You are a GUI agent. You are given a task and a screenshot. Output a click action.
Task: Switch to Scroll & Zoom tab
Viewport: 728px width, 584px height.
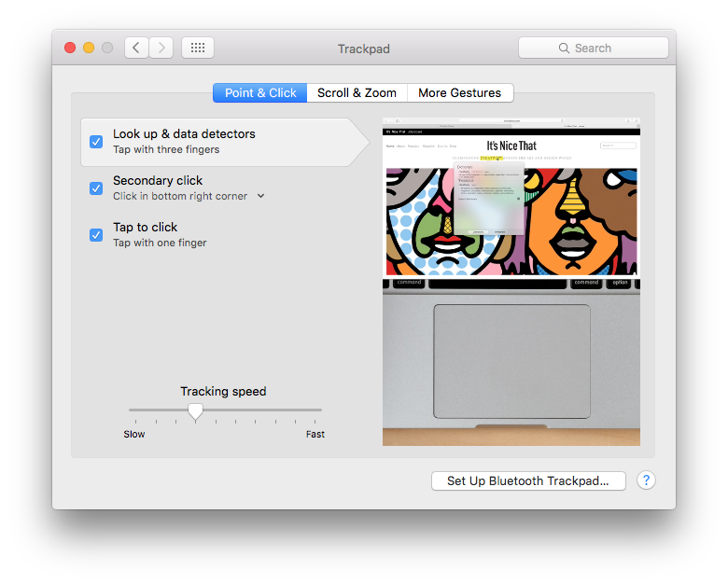click(x=357, y=93)
